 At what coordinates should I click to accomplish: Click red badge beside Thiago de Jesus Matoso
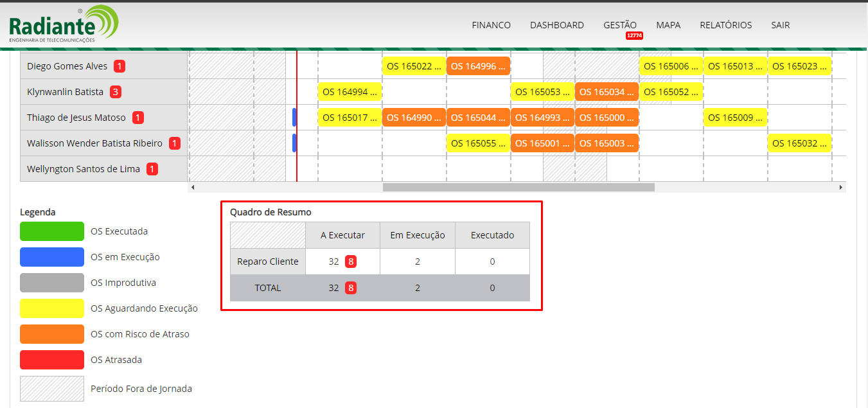tap(138, 118)
